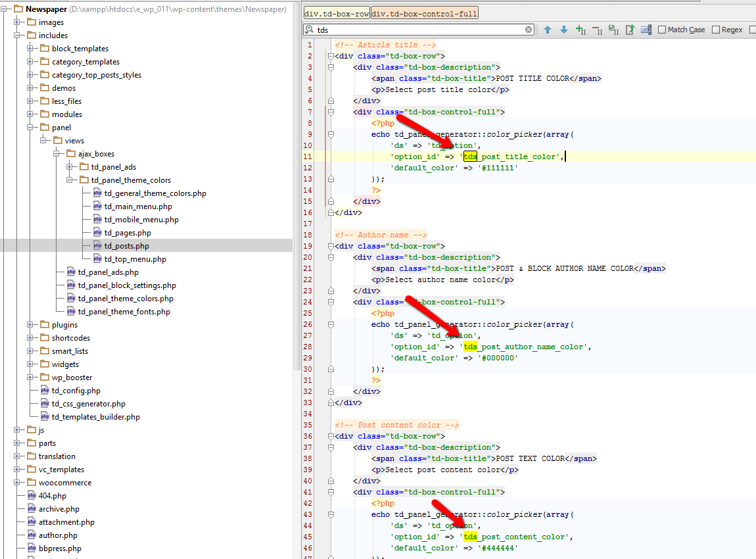The height and width of the screenshot is (559, 756).
Task: Open find results in tool window icon
Action: click(x=630, y=30)
